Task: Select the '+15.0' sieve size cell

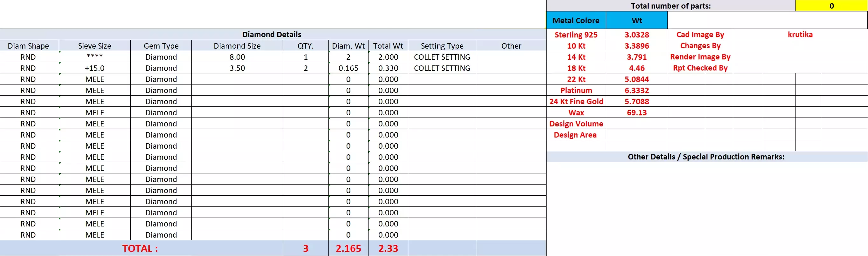Action: [x=95, y=68]
